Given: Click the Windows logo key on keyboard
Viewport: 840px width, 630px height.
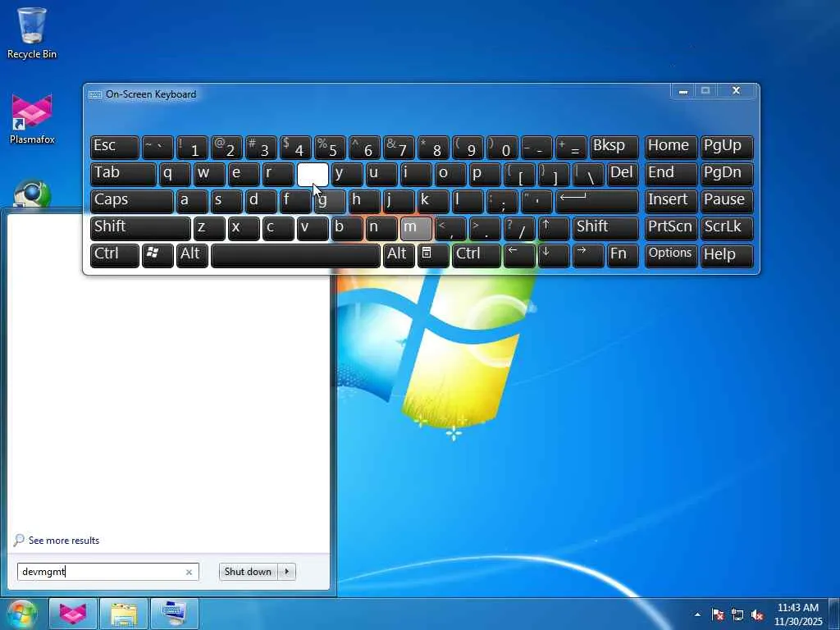Looking at the screenshot, I should click(x=157, y=255).
